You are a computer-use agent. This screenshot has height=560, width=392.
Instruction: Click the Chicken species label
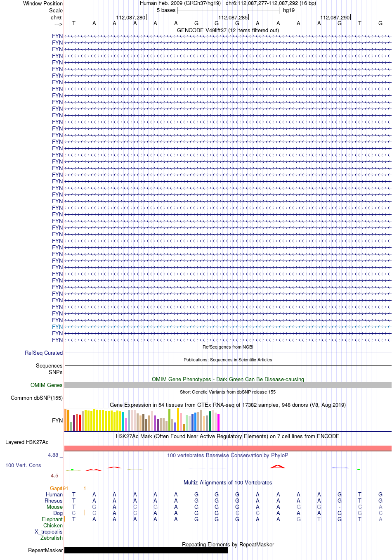pyautogui.click(x=53, y=525)
